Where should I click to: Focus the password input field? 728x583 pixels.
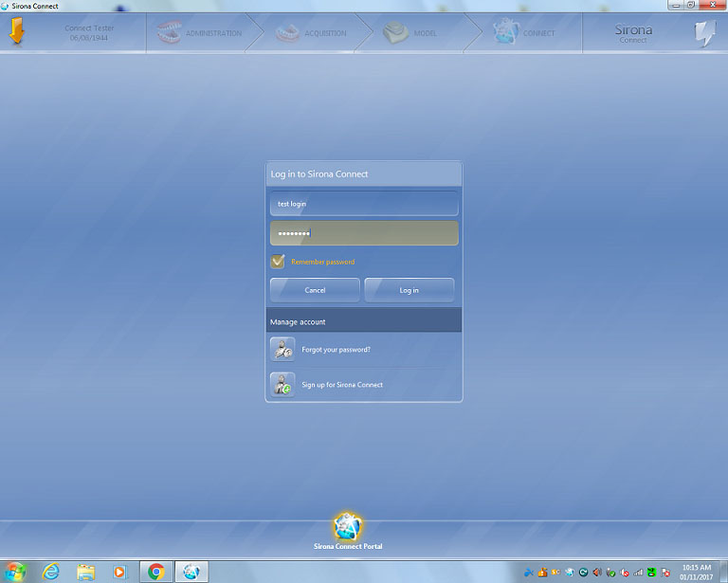(364, 233)
